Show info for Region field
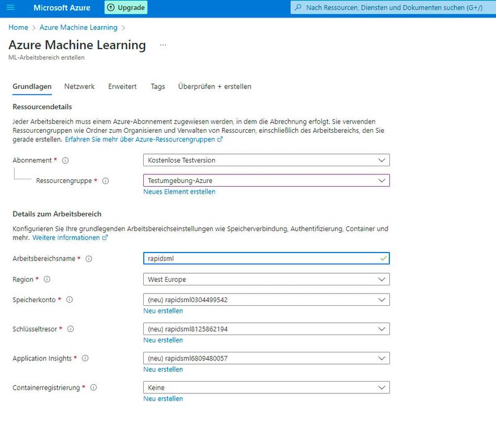Screen dimensions: 496x448 [x=47, y=279]
